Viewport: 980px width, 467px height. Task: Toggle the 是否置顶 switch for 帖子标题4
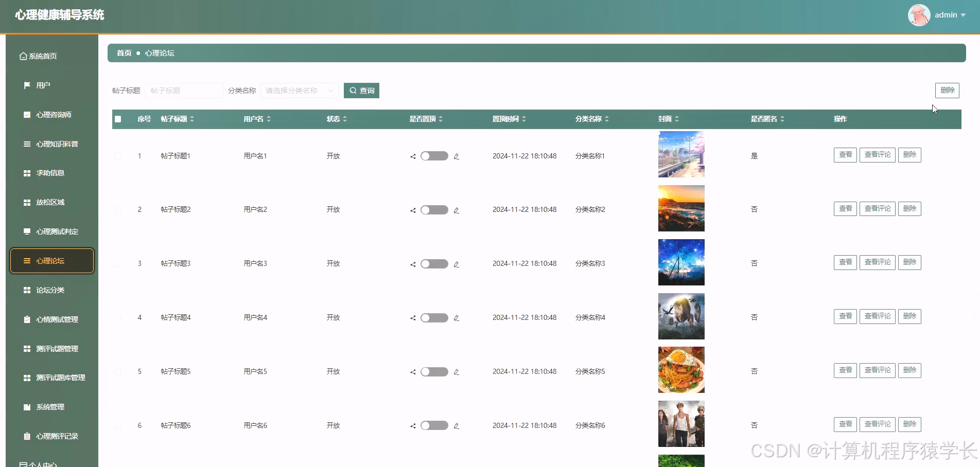pos(434,318)
